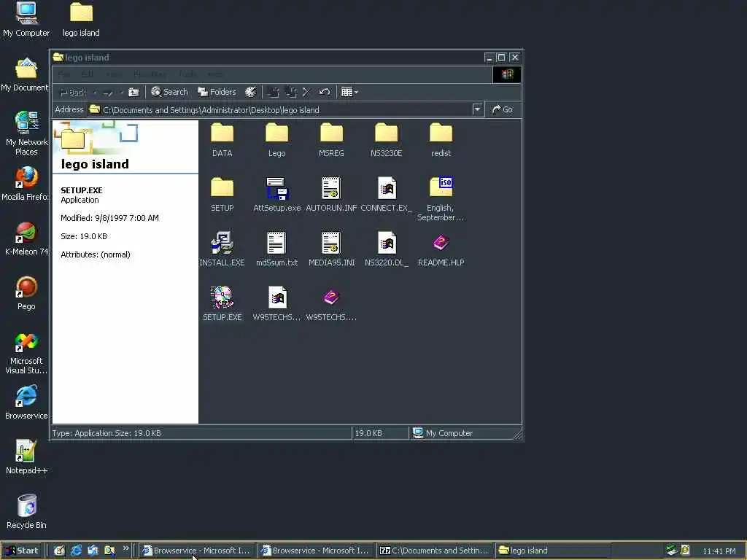Open the Back button history dropdown arrow
This screenshot has height=560, width=747.
95,93
